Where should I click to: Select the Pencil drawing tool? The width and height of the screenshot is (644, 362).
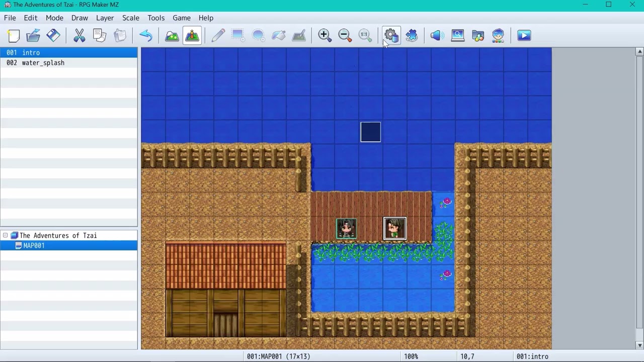click(218, 36)
